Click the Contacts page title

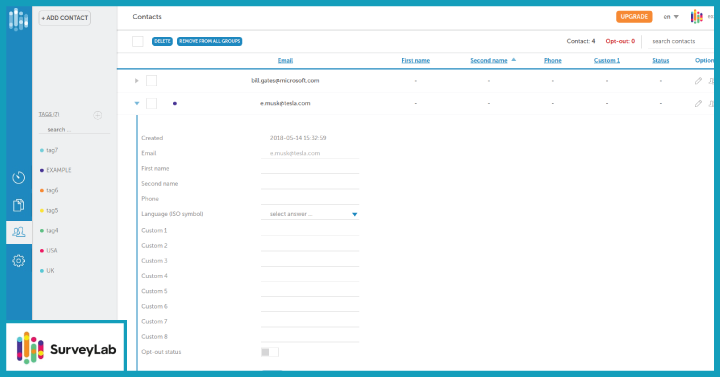147,17
